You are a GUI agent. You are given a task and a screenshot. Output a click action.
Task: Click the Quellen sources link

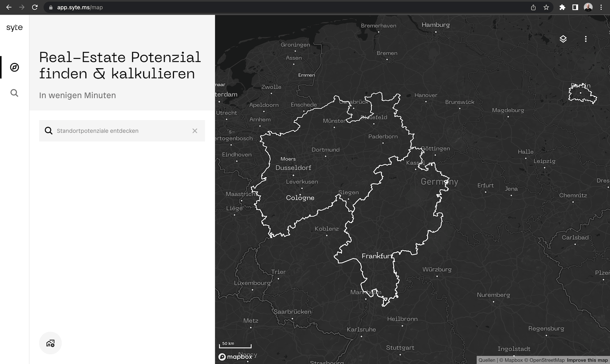coord(487,360)
